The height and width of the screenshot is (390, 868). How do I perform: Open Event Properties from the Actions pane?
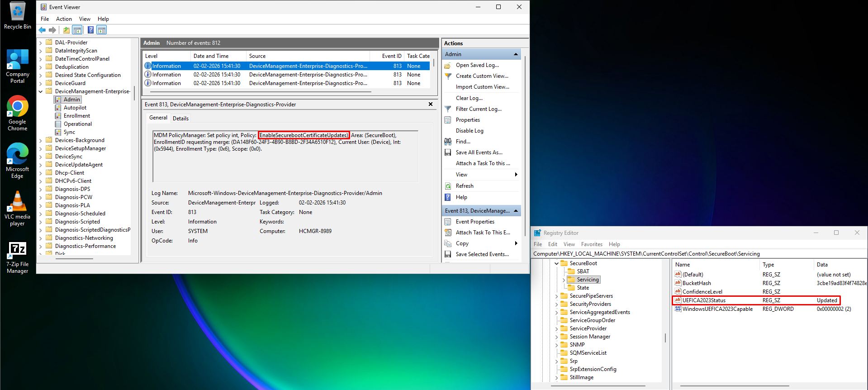(475, 222)
